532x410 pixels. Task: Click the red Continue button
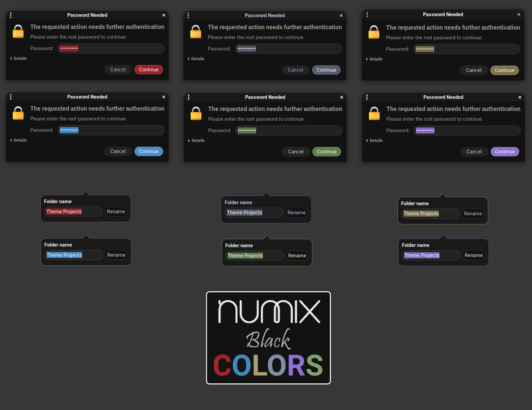tap(149, 70)
